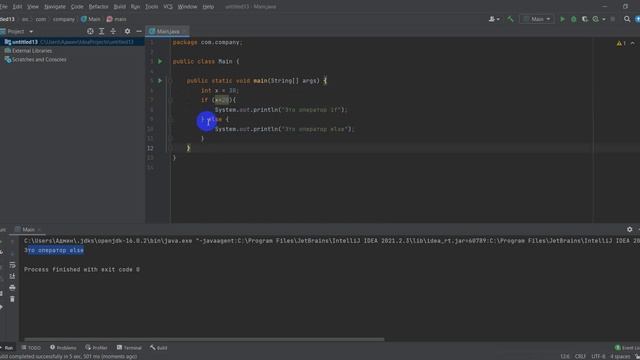This screenshot has height=360, width=640.
Task: Click the company breadcrumb in navigation bar
Action: click(x=64, y=19)
